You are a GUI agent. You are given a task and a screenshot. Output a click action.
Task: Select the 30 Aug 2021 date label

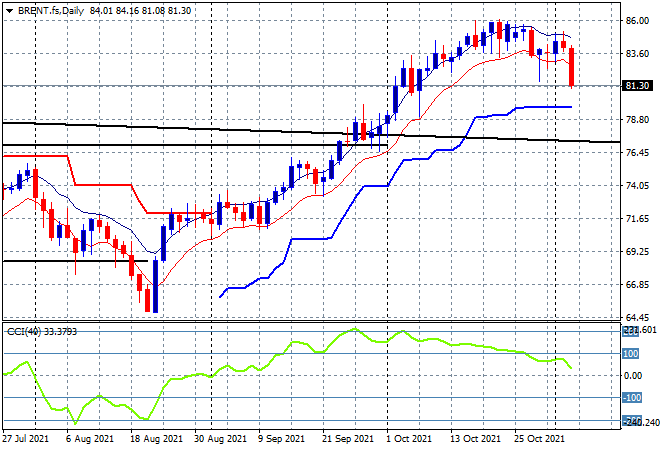220,439
